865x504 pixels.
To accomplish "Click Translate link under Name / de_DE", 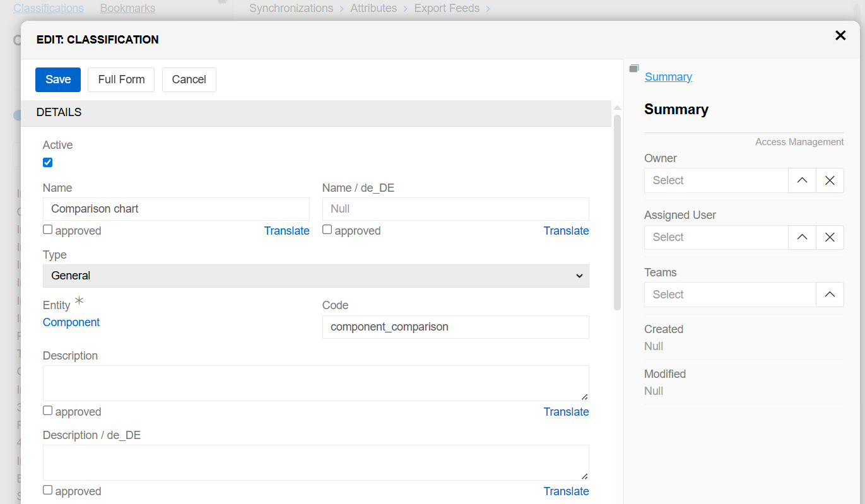I will tap(566, 231).
